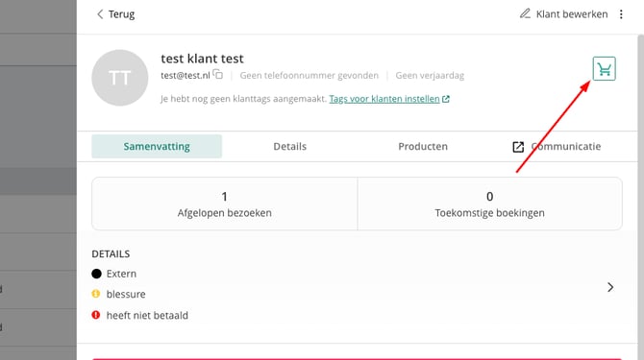
Task: Open the Afgelopen bezoeken counter card
Action: point(225,204)
